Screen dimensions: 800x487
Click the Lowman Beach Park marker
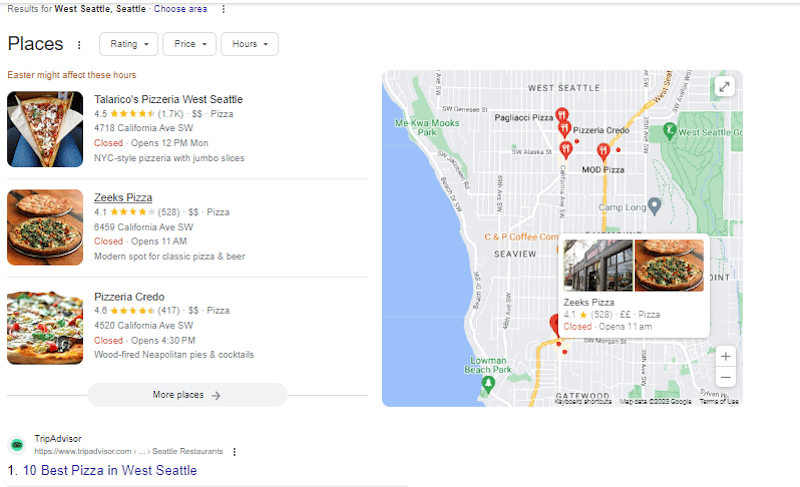tap(488, 383)
